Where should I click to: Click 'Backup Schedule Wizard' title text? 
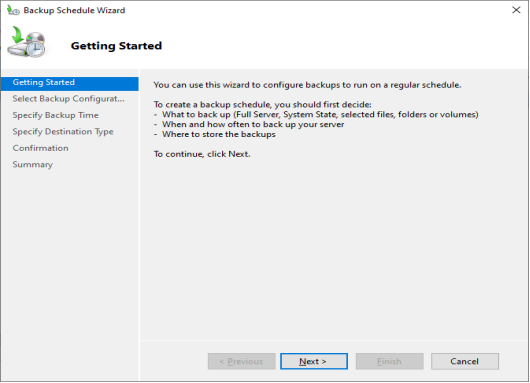pos(74,10)
